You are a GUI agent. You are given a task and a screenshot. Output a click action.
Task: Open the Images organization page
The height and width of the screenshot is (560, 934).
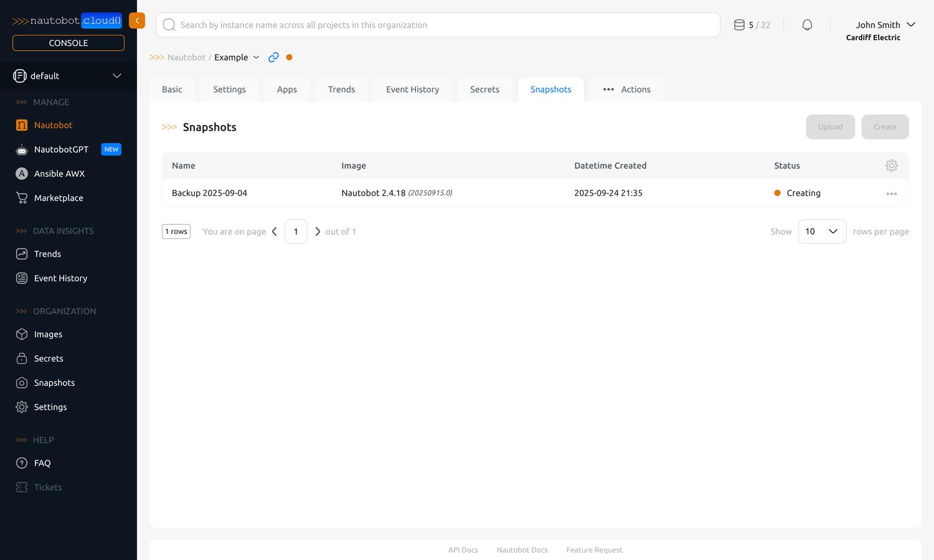point(48,334)
